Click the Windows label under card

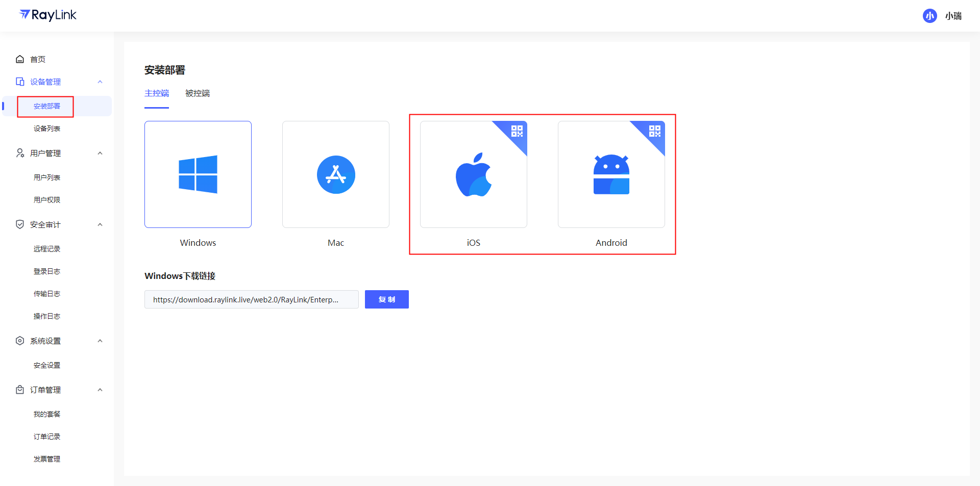(198, 243)
